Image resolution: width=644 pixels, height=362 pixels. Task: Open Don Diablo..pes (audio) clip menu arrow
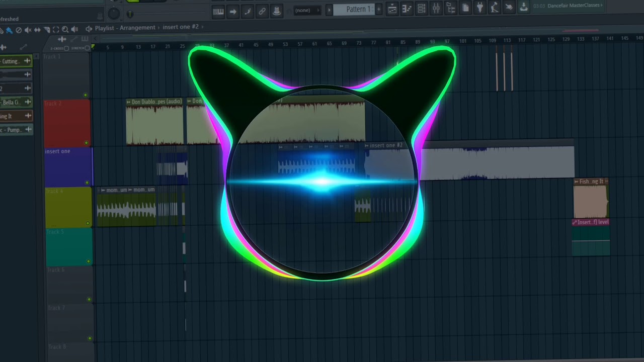[x=129, y=102]
